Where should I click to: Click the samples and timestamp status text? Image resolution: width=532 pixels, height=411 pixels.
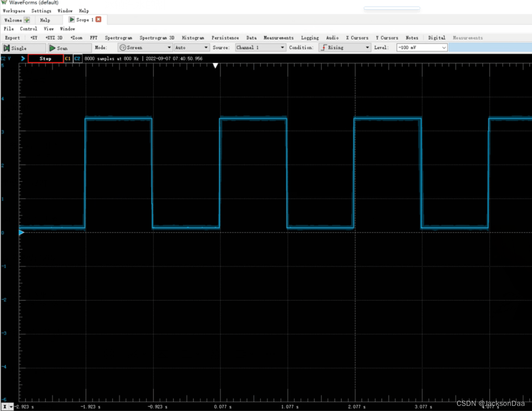[144, 58]
